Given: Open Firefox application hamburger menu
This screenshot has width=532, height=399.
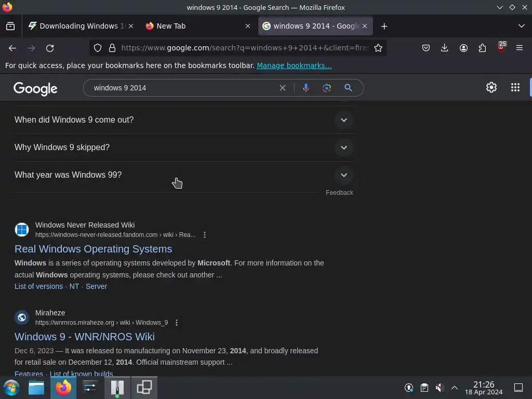Looking at the screenshot, I should 519,48.
